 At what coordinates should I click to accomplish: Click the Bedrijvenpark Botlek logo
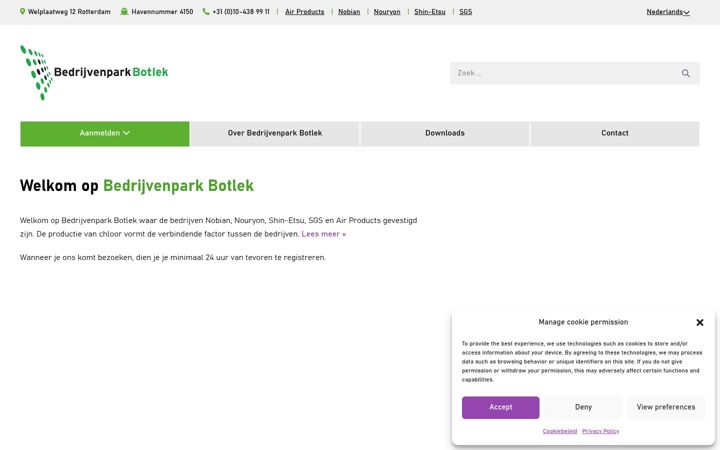pos(94,73)
